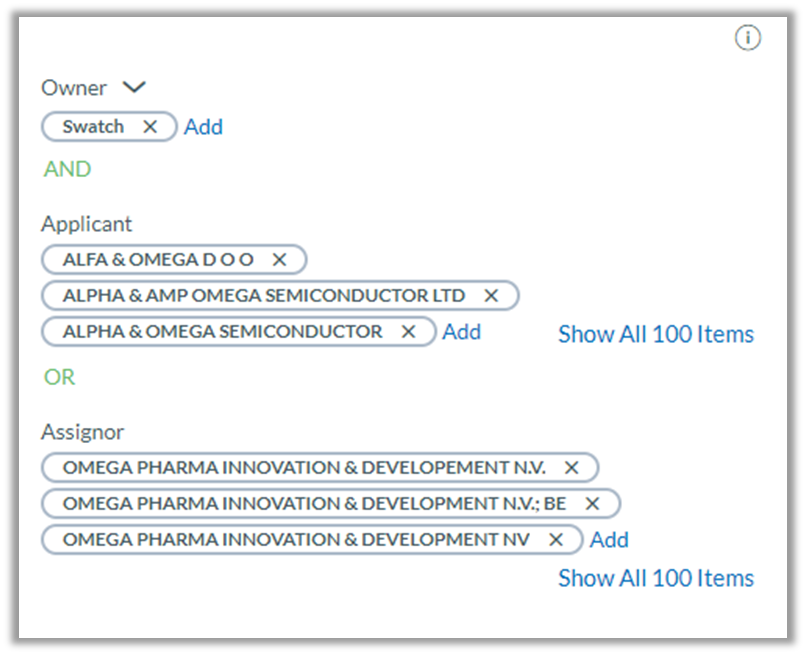Select the Swatch owner chip
This screenshot has height=655, width=806.
click(93, 126)
